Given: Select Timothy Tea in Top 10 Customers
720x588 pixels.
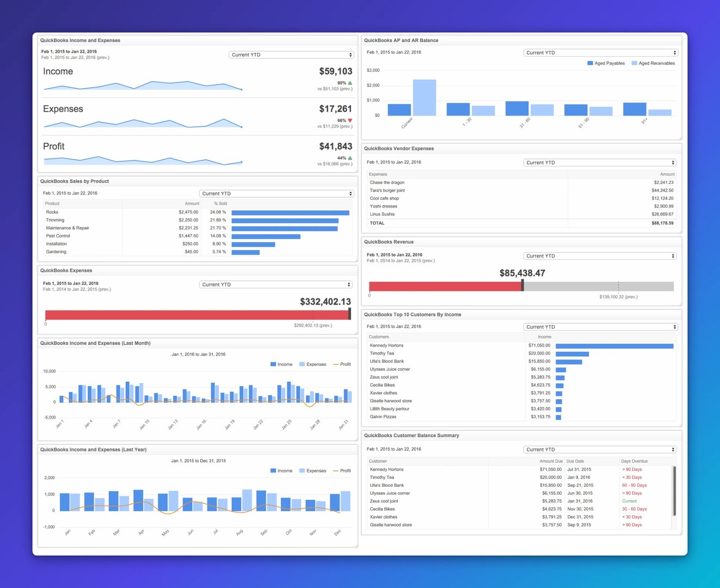Looking at the screenshot, I should point(521,353).
